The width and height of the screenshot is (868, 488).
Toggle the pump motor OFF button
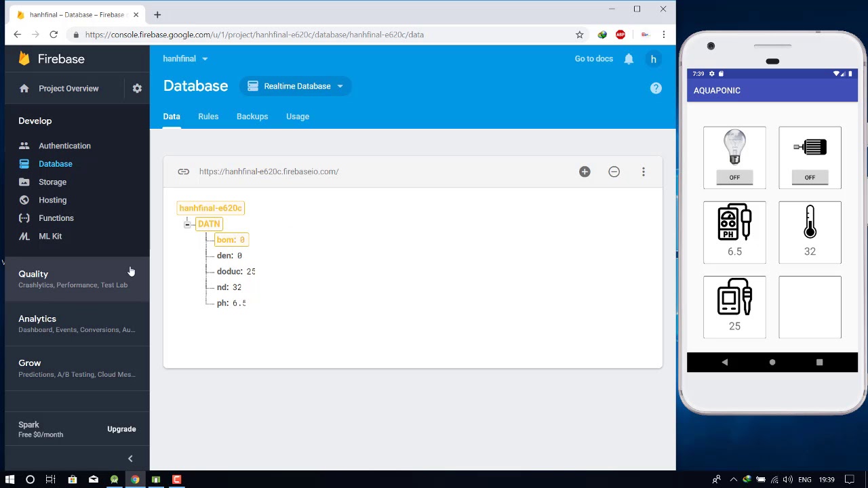pos(810,178)
